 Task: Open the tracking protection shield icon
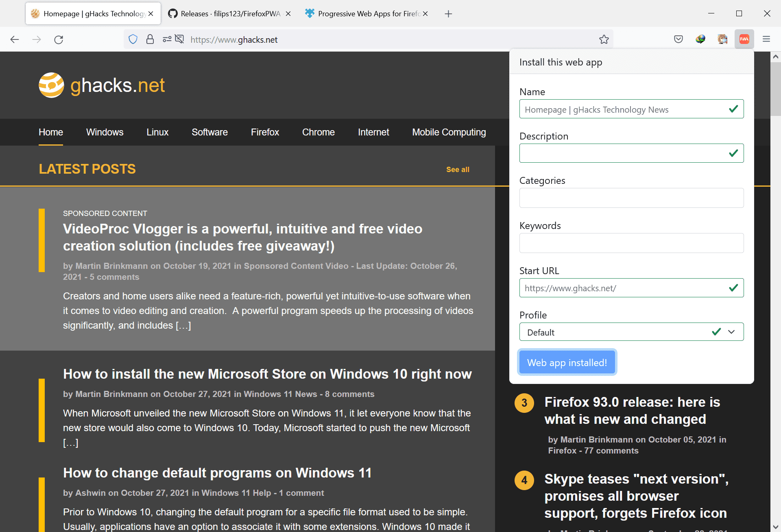[x=133, y=39]
